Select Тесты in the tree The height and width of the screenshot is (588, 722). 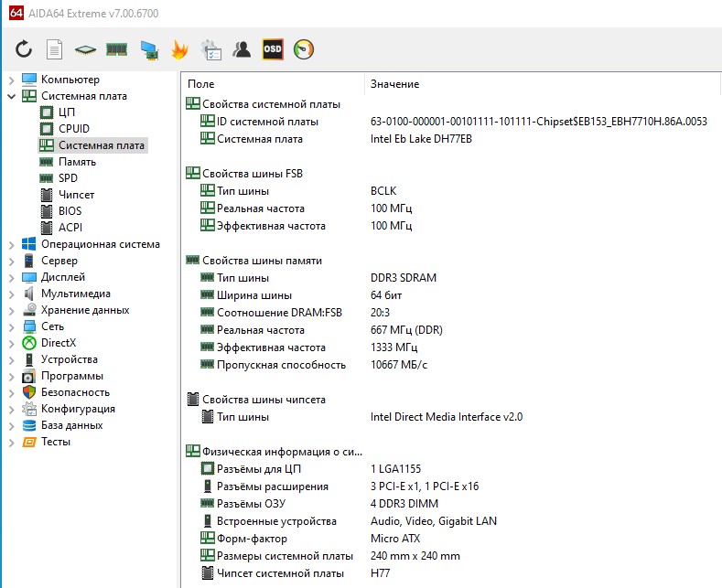[x=56, y=443]
